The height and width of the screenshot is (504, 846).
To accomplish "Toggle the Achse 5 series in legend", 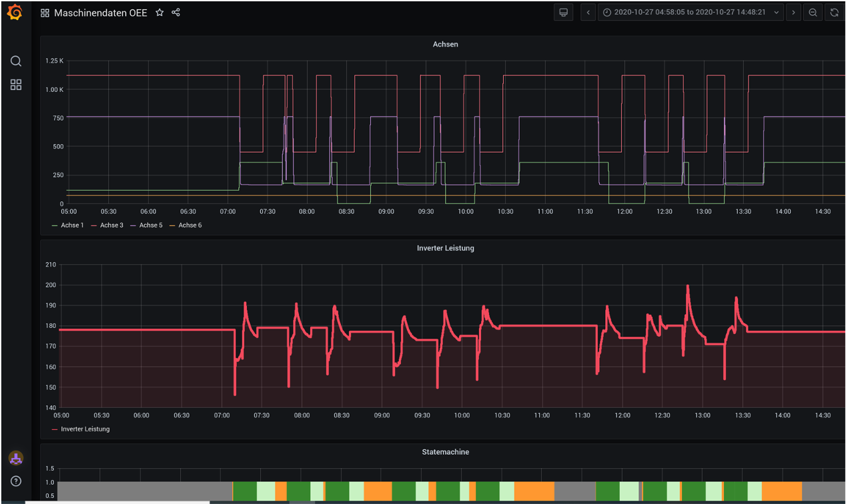I will coord(151,225).
